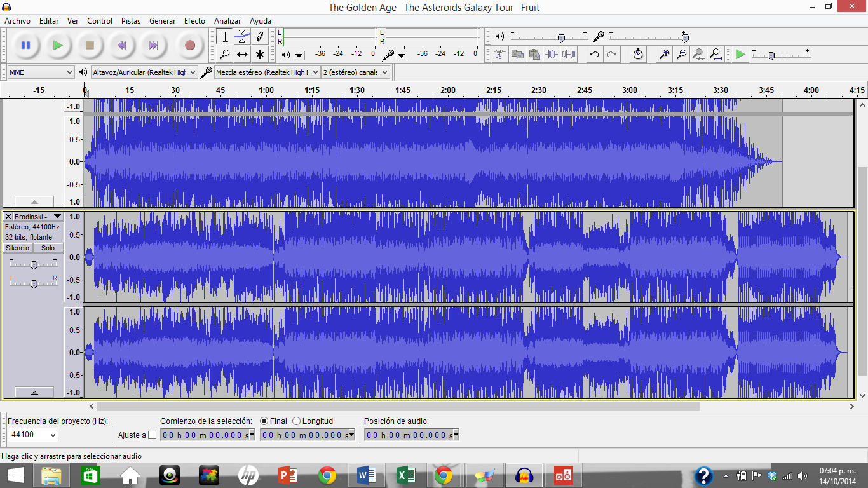
Task: Click the Fit project in window icon
Action: point(715,55)
